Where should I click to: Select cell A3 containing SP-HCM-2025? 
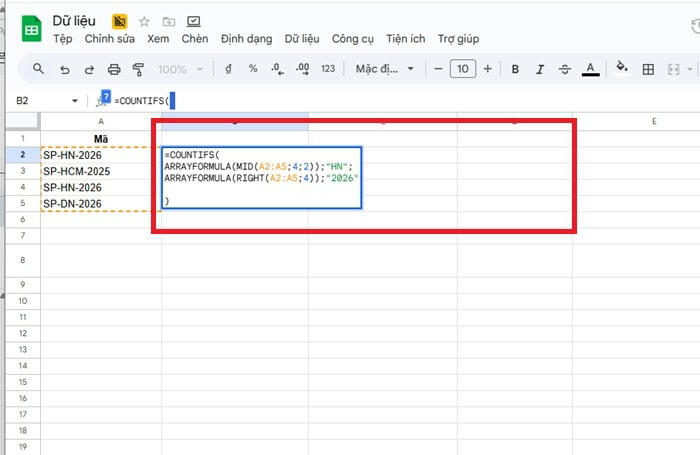[100, 171]
